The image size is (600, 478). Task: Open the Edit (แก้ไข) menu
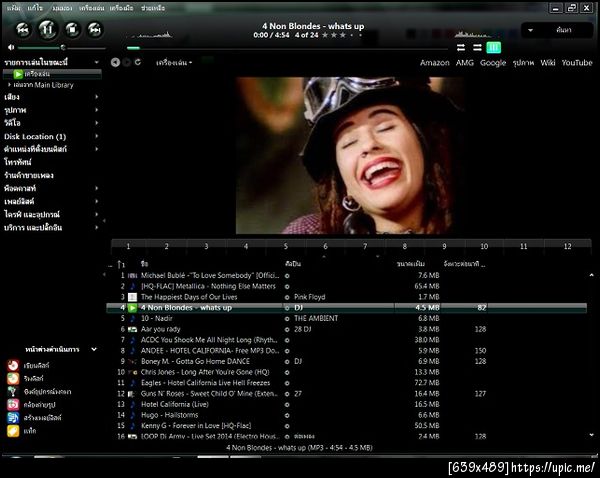click(35, 8)
